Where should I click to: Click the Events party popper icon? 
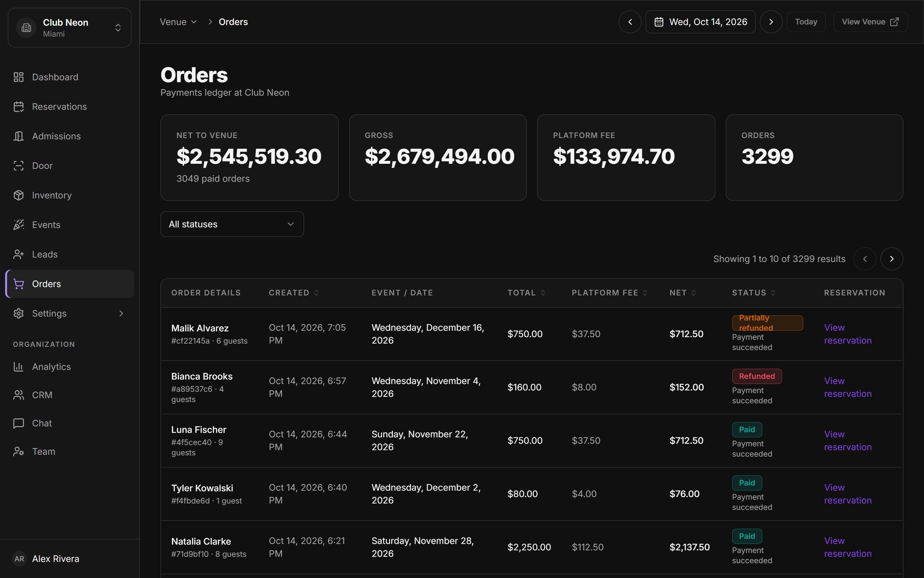[x=18, y=225]
